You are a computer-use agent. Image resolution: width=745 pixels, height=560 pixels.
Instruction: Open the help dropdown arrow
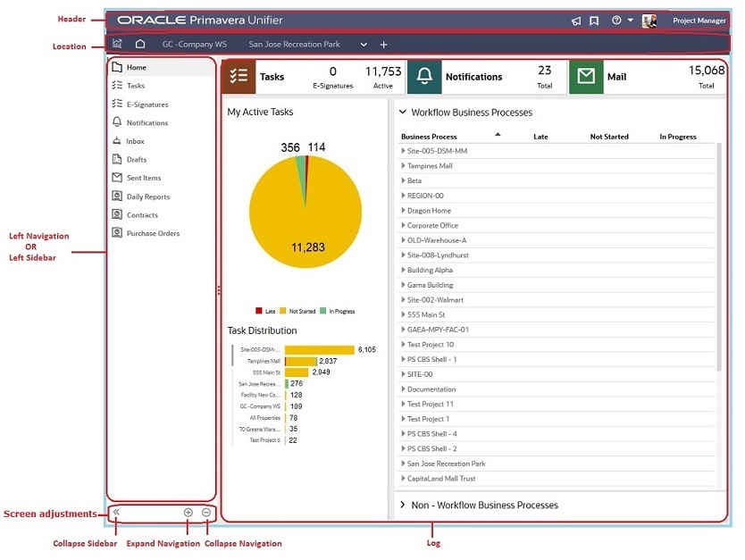pos(631,21)
